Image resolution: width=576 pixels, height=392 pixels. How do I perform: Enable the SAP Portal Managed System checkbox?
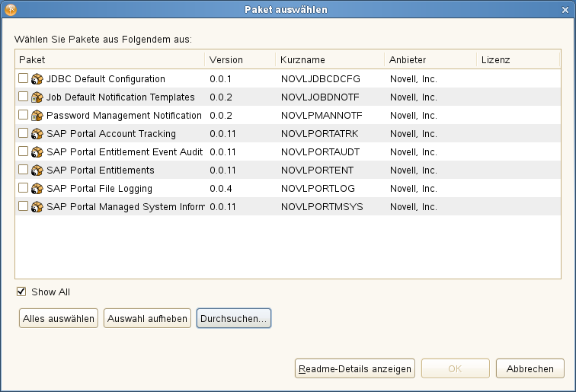pyautogui.click(x=24, y=206)
